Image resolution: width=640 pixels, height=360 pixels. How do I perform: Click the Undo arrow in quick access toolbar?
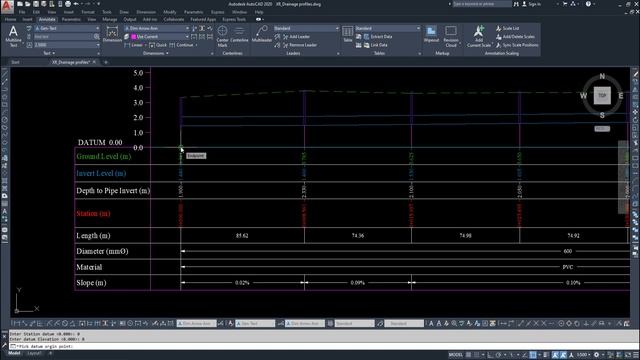(x=76, y=4)
